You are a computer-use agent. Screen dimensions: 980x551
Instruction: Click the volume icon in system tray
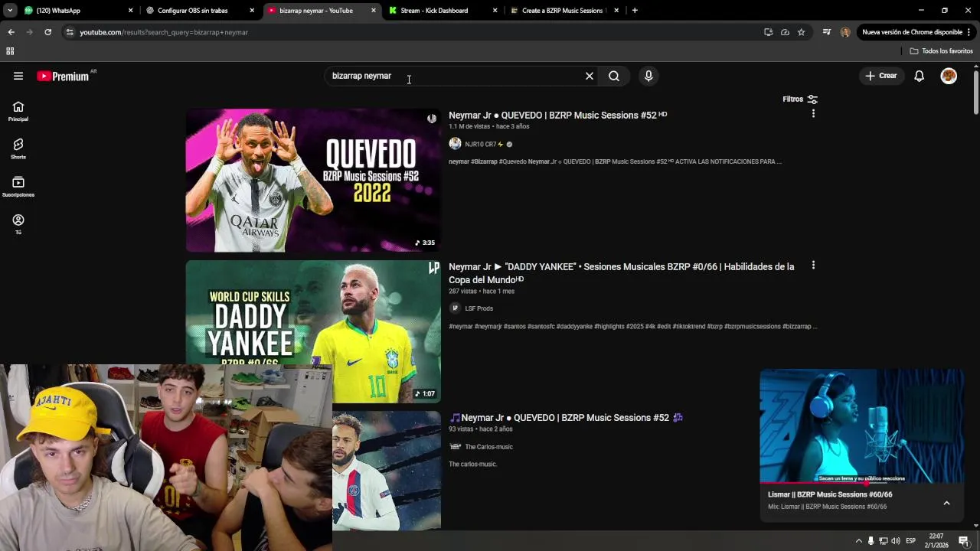pos(896,541)
